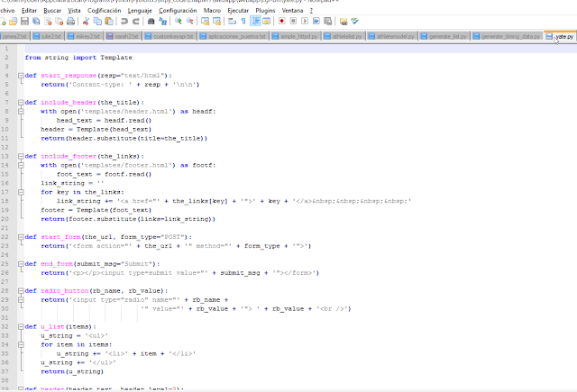Collapse the start_form function fold
Screen dimensions: 577x392
21,237
